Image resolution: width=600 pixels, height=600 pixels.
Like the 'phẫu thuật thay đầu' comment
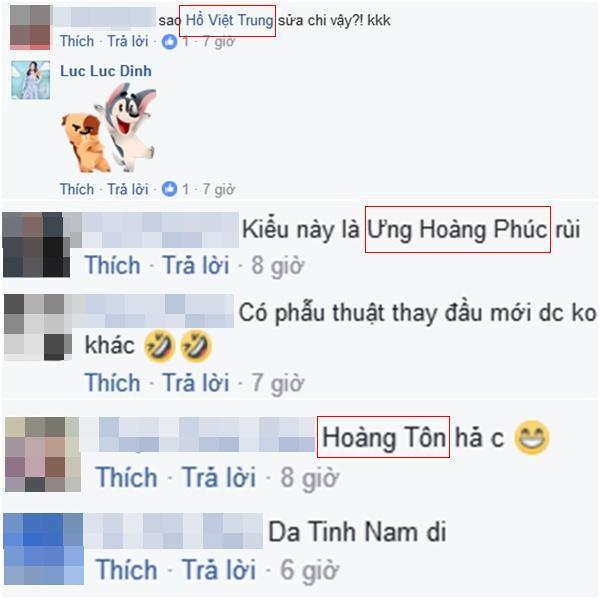tap(112, 382)
